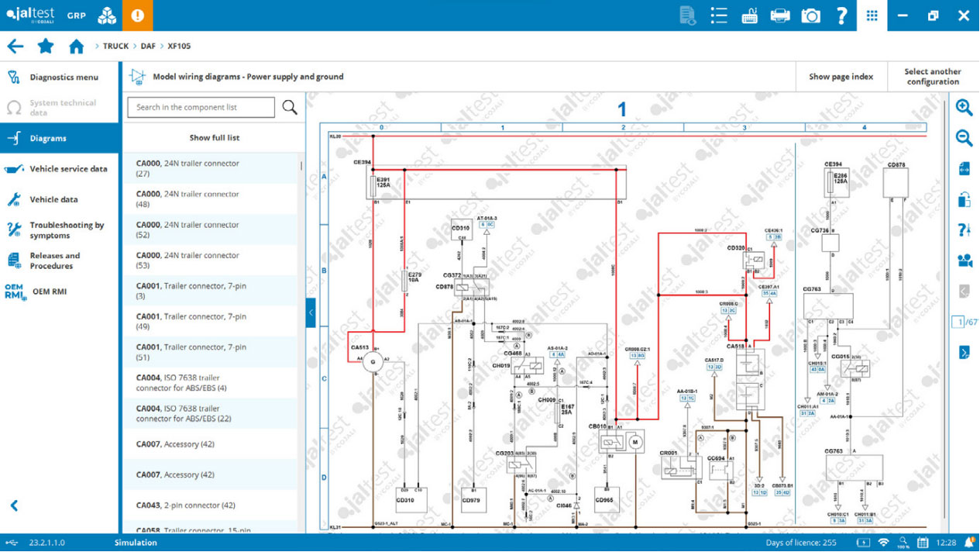Click the page number input box
980x552 pixels.
pyautogui.click(x=958, y=322)
